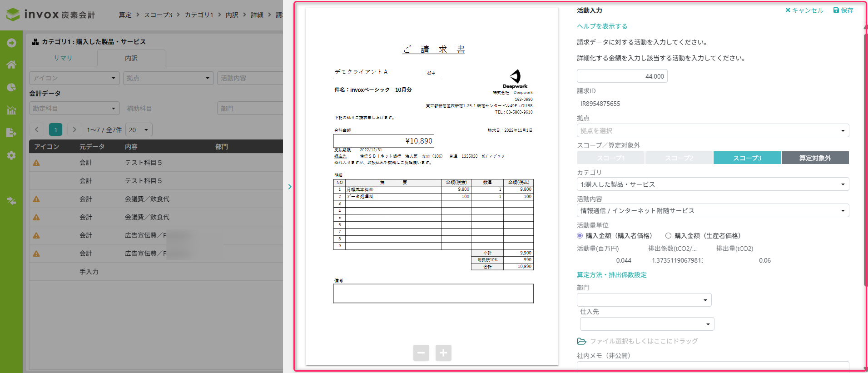Click the home icon in the sidebar
Screen dimensions: 868x373
[x=11, y=65]
